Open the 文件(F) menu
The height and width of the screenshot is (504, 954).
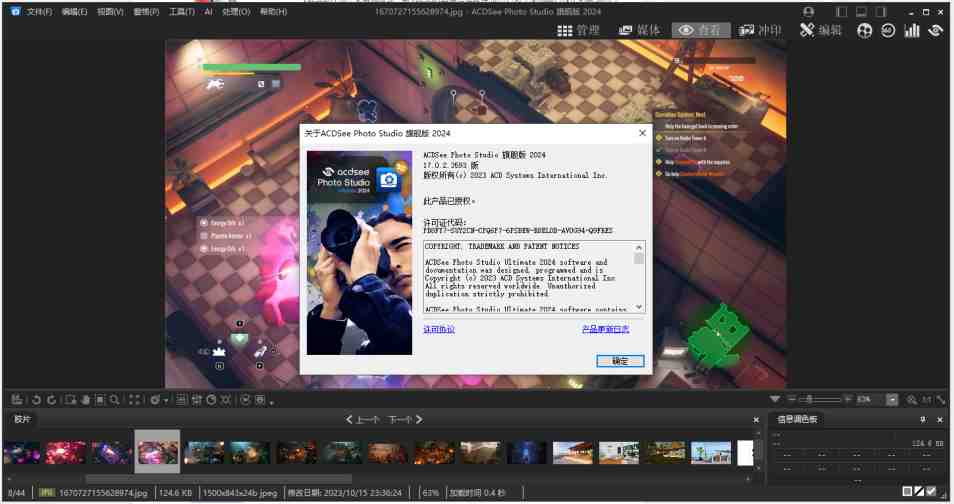[x=39, y=12]
